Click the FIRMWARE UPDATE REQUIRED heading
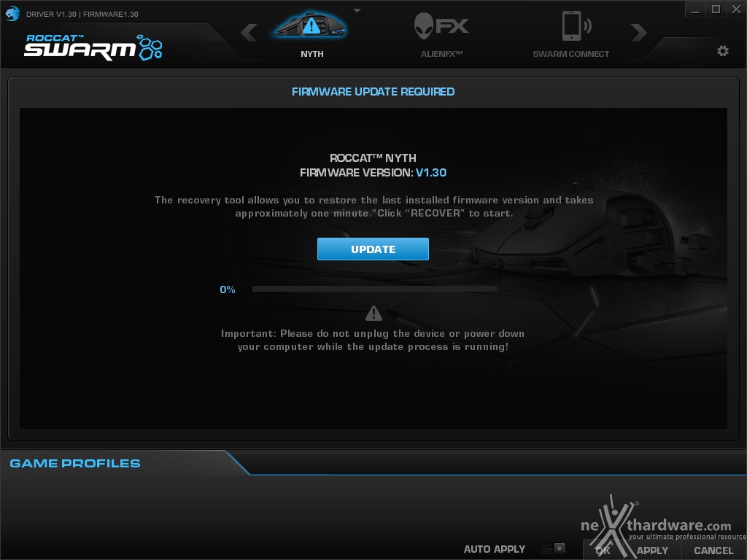Image resolution: width=747 pixels, height=560 pixels. click(373, 91)
